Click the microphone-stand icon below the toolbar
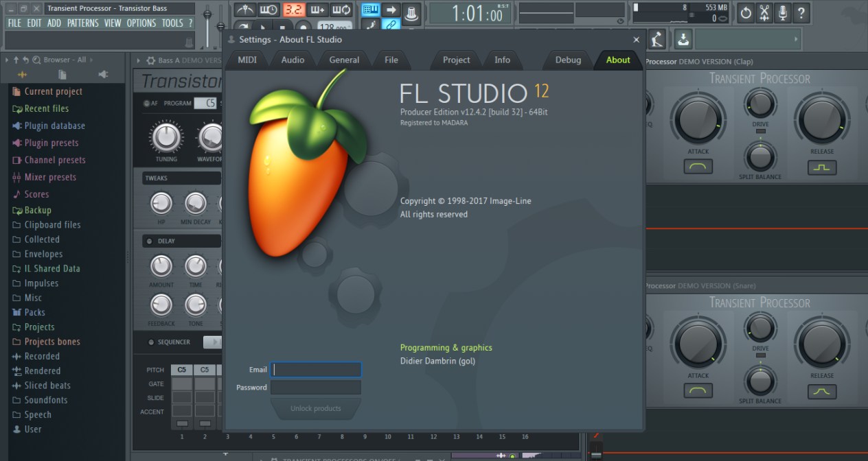868x461 pixels. point(658,38)
